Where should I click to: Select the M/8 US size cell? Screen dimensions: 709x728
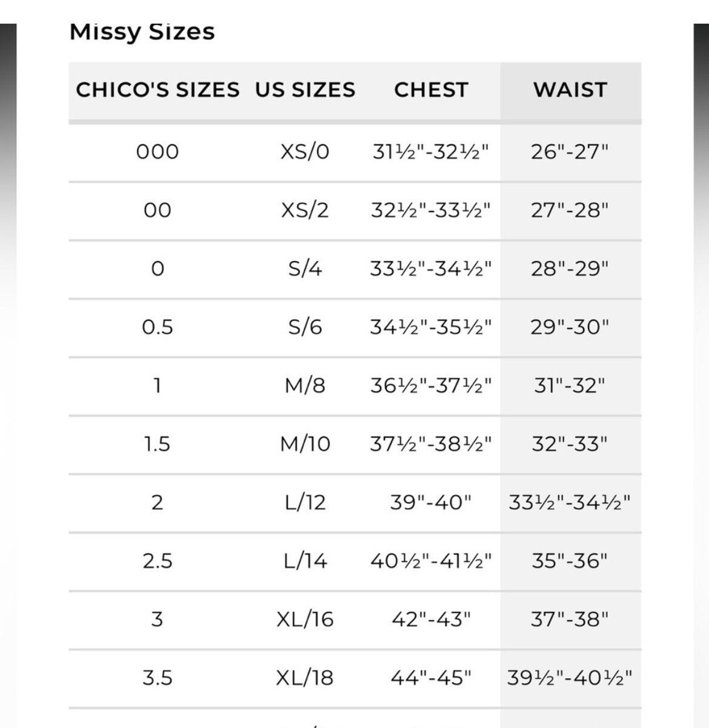tap(305, 386)
